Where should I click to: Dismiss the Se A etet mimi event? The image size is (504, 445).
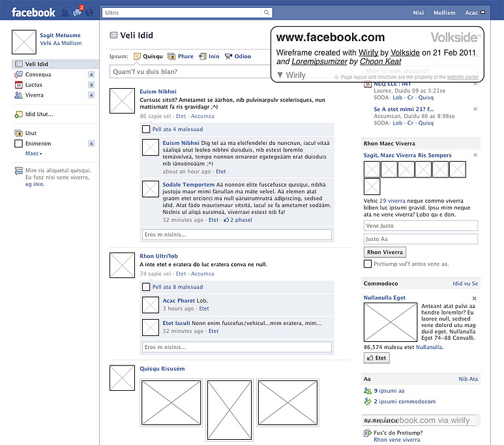[475, 109]
